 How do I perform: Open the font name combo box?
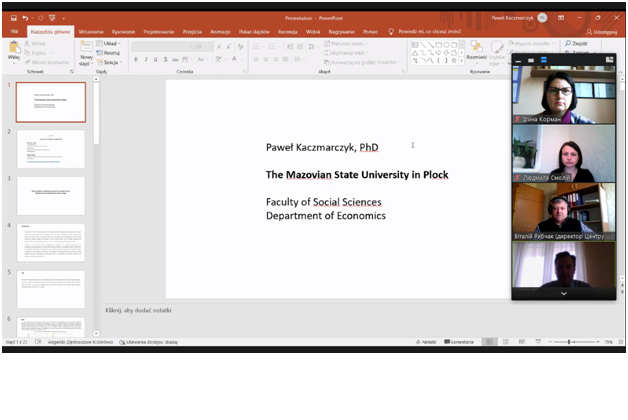coord(162,47)
